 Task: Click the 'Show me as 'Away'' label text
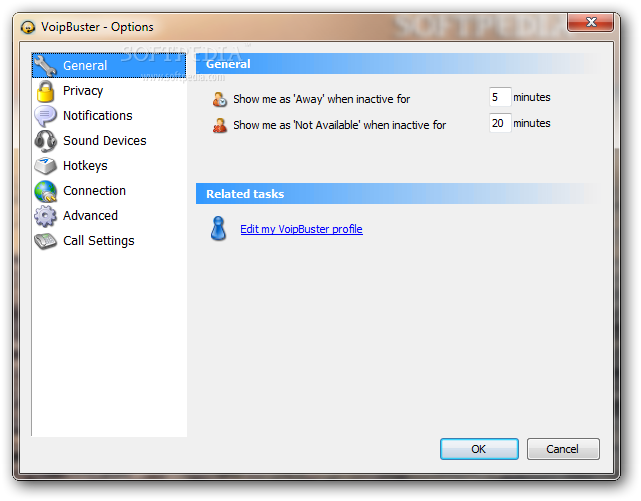tap(321, 99)
